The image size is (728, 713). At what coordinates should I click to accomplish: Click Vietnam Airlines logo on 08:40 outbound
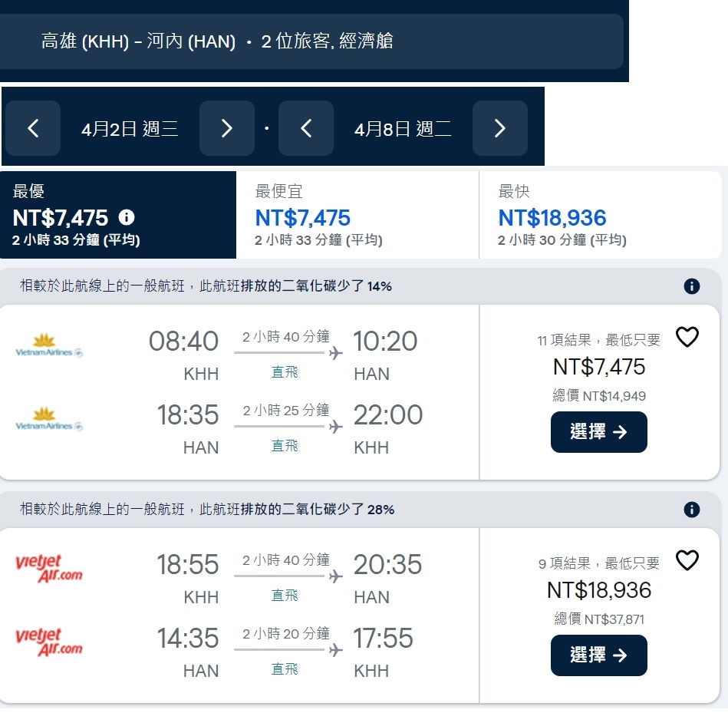[49, 346]
